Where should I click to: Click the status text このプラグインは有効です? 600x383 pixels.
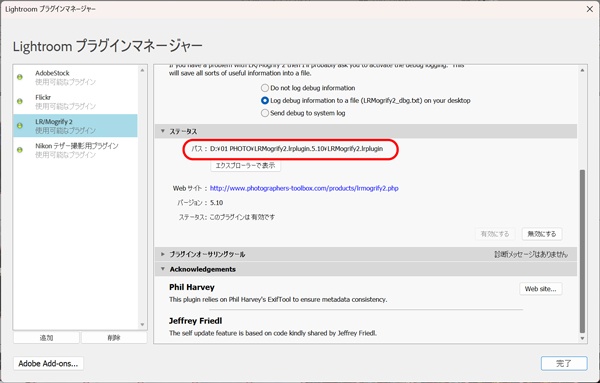pos(242,217)
